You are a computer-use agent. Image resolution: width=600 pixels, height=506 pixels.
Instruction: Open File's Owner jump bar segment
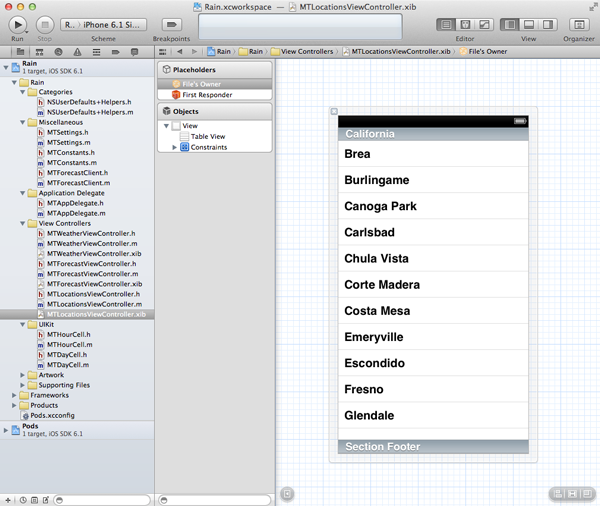click(x=483, y=52)
